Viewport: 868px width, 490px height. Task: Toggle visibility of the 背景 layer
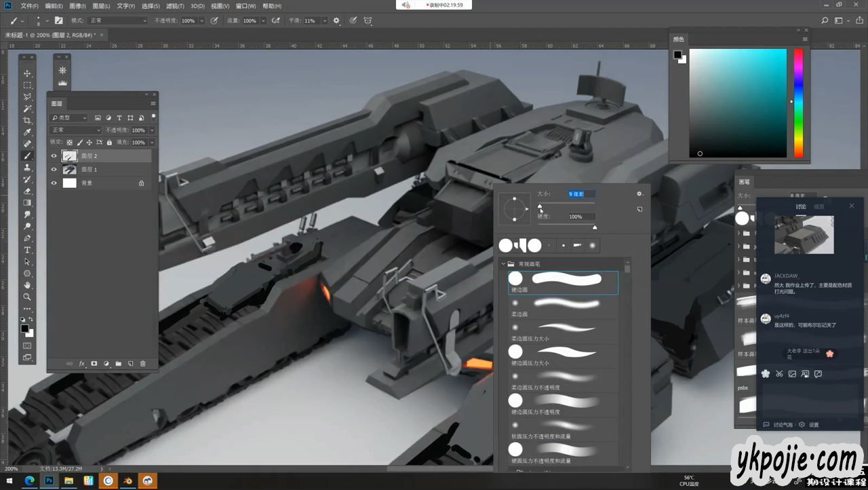click(x=54, y=183)
